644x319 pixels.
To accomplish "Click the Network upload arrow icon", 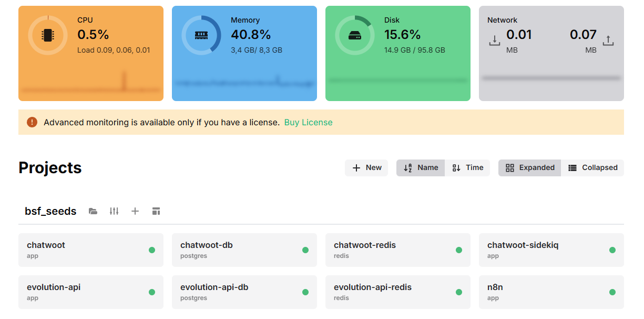I will click(x=608, y=40).
